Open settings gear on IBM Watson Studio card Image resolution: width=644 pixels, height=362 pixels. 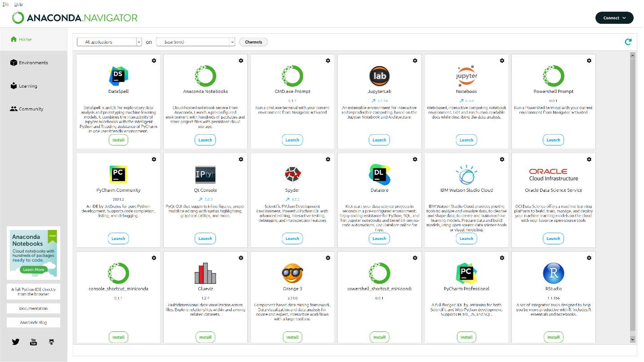pyautogui.click(x=502, y=159)
